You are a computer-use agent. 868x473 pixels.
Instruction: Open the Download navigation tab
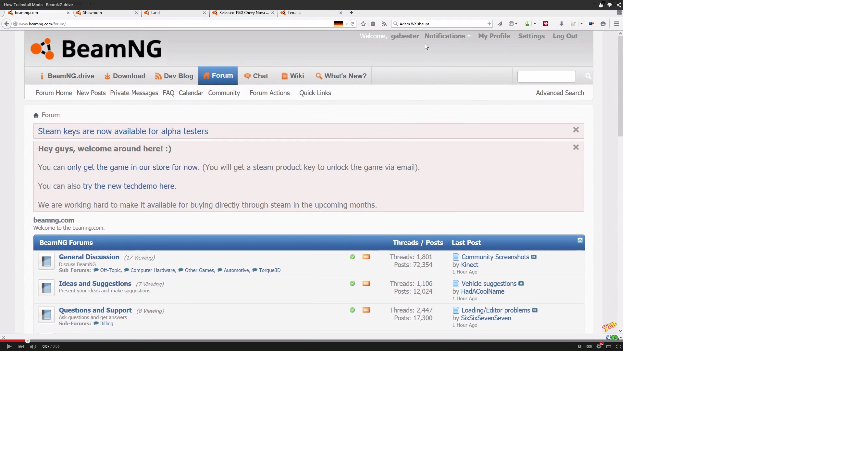(125, 76)
